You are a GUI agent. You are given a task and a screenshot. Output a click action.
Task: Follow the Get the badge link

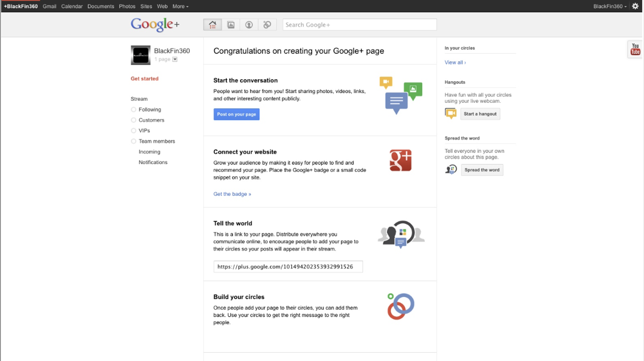[232, 194]
